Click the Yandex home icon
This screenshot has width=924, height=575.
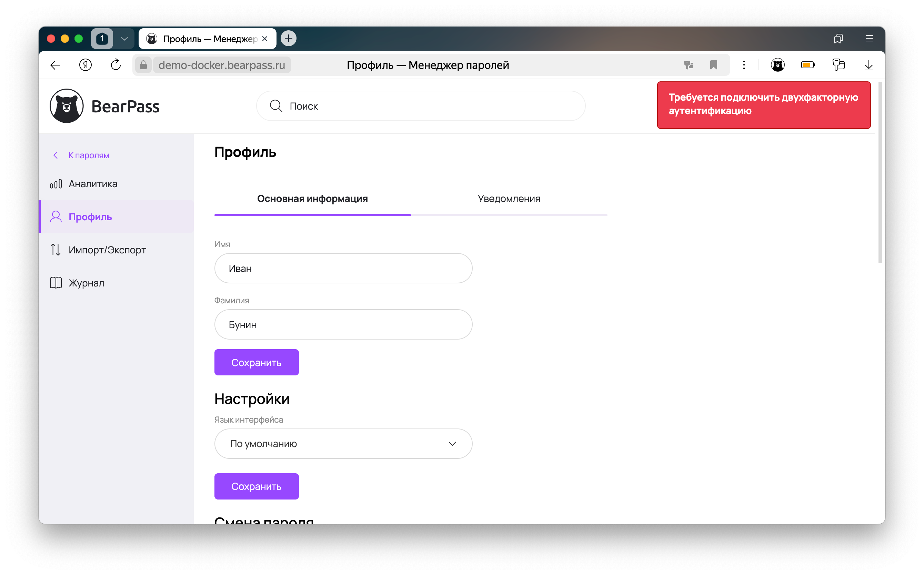click(x=85, y=65)
